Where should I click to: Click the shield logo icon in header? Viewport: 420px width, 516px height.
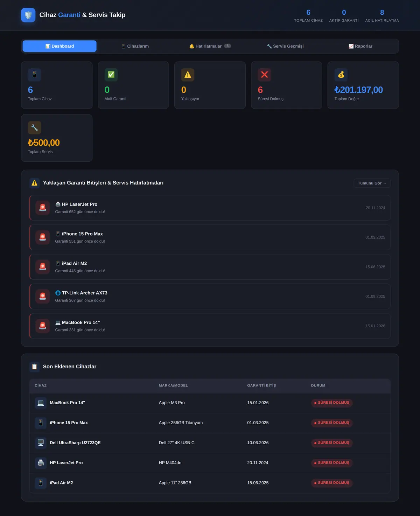28,15
